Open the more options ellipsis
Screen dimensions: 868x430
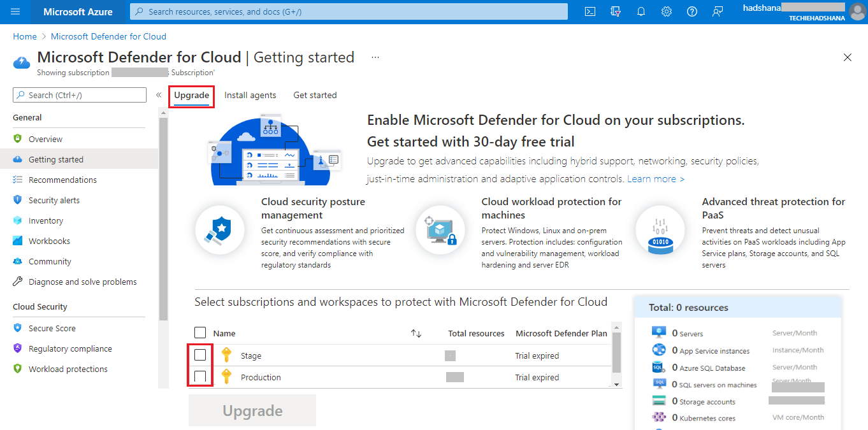click(x=375, y=57)
